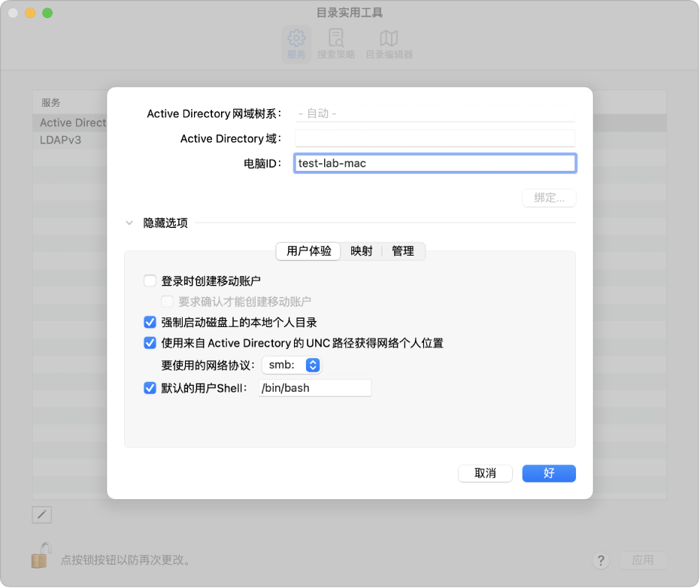Click the yellow minimize window button
700x588 pixels.
click(x=30, y=13)
